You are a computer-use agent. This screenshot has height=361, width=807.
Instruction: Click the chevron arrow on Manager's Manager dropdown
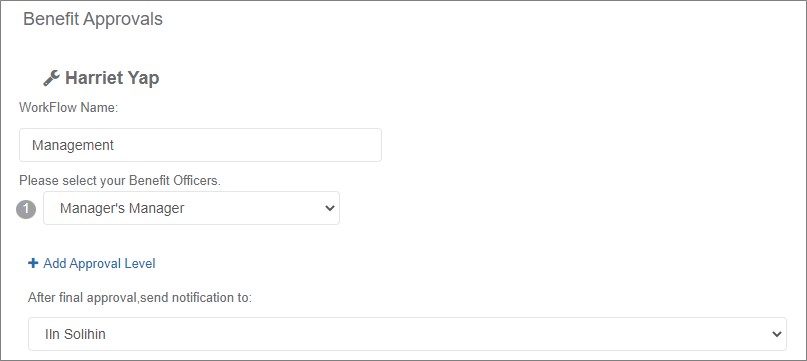tap(330, 208)
